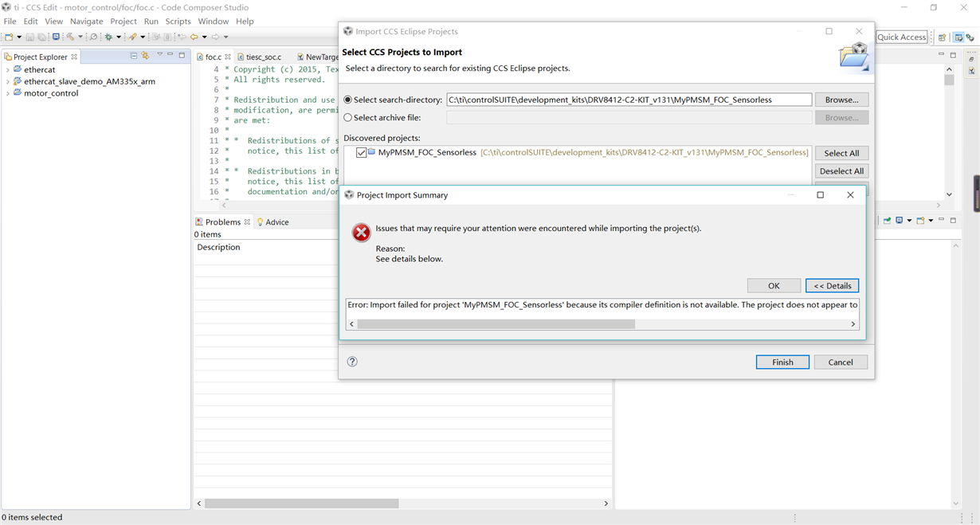Screen dimensions: 980x525
Task: Expand the ethercat project tree
Action: coord(8,70)
